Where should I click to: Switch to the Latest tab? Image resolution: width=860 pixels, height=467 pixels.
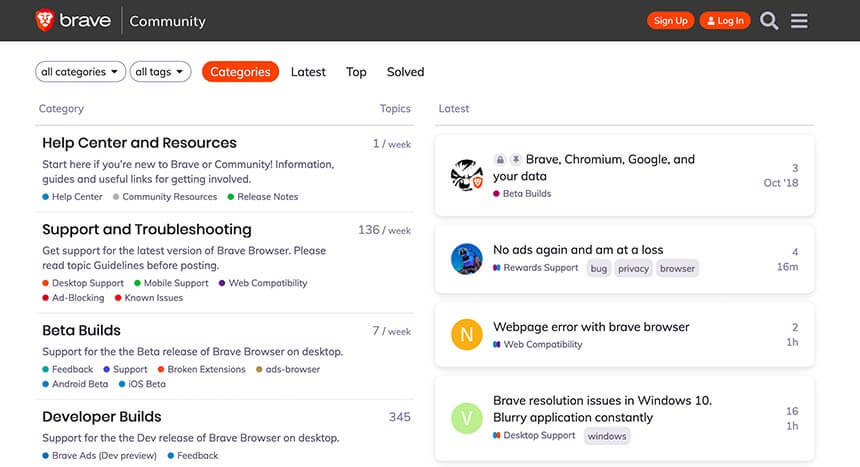tap(308, 72)
